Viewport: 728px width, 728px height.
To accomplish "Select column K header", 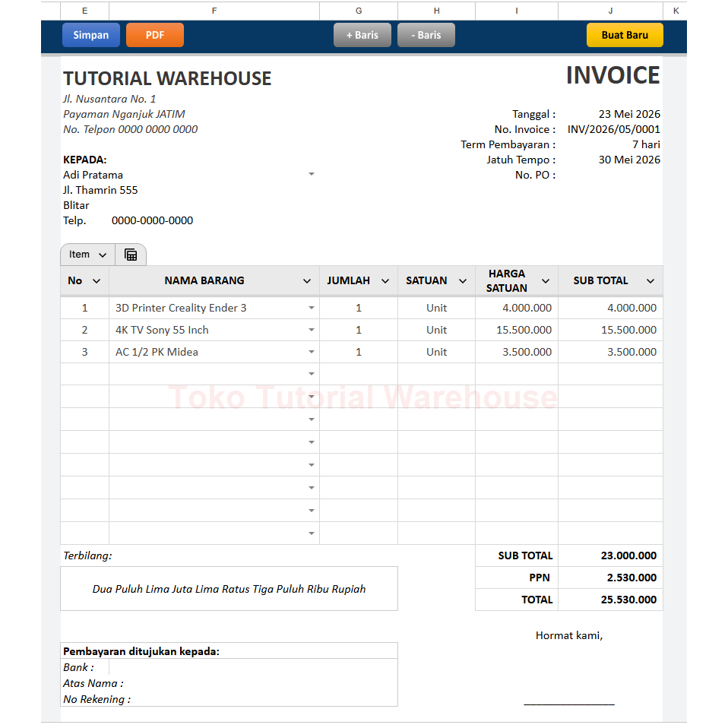I will click(x=676, y=11).
